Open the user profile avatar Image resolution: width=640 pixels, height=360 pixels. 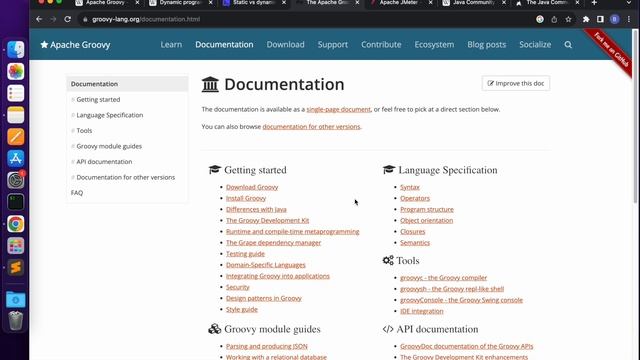(615, 19)
